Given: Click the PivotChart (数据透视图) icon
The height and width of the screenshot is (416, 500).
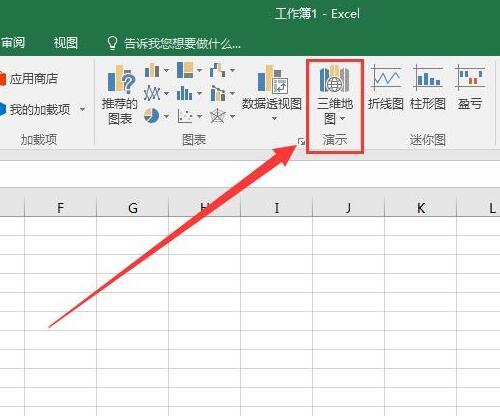Looking at the screenshot, I should [272, 80].
